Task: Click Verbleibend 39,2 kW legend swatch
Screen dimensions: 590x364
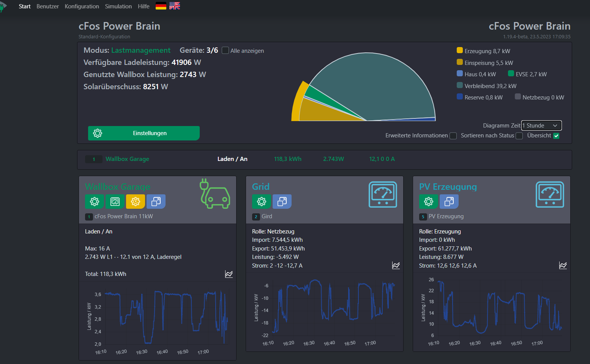Action: [460, 85]
